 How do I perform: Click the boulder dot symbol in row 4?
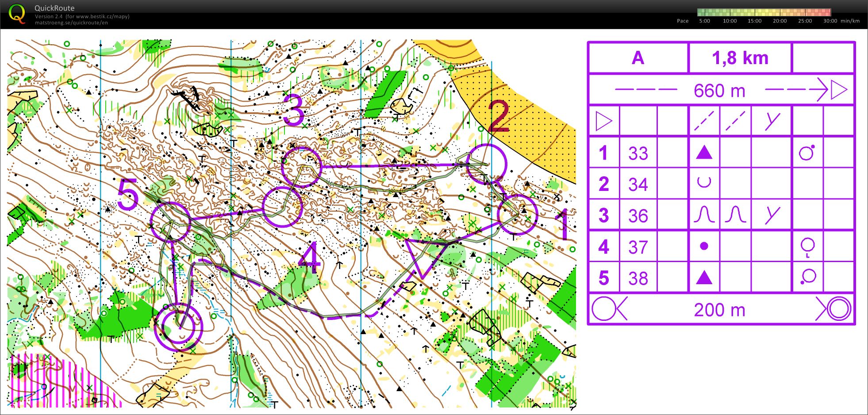704,246
